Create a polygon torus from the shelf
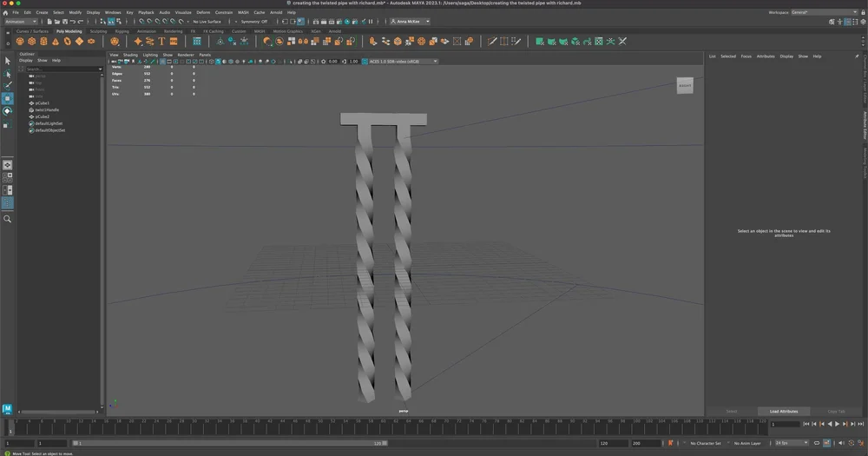Image resolution: width=868 pixels, height=456 pixels. [68, 42]
